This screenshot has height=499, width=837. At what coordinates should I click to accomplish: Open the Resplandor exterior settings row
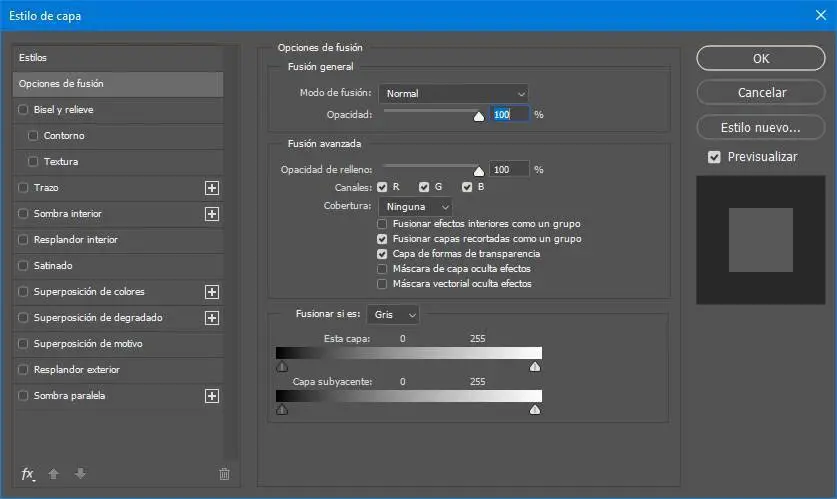click(x=118, y=369)
